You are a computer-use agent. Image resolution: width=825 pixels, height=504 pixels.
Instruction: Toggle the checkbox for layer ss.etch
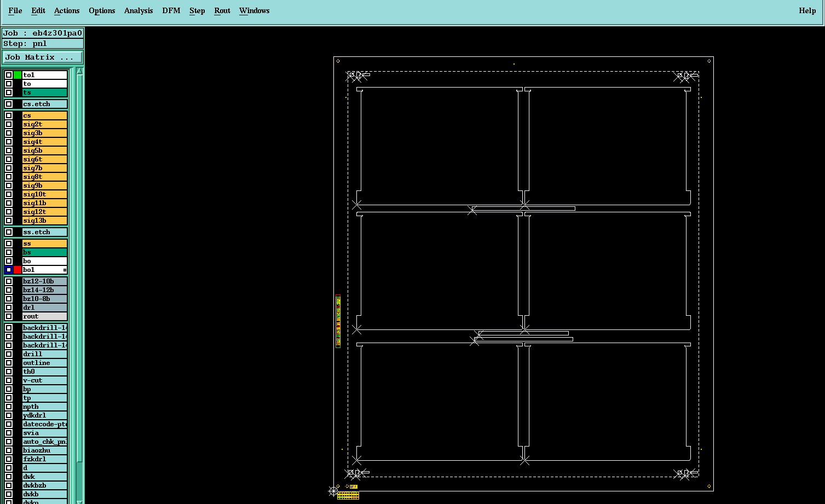9,232
